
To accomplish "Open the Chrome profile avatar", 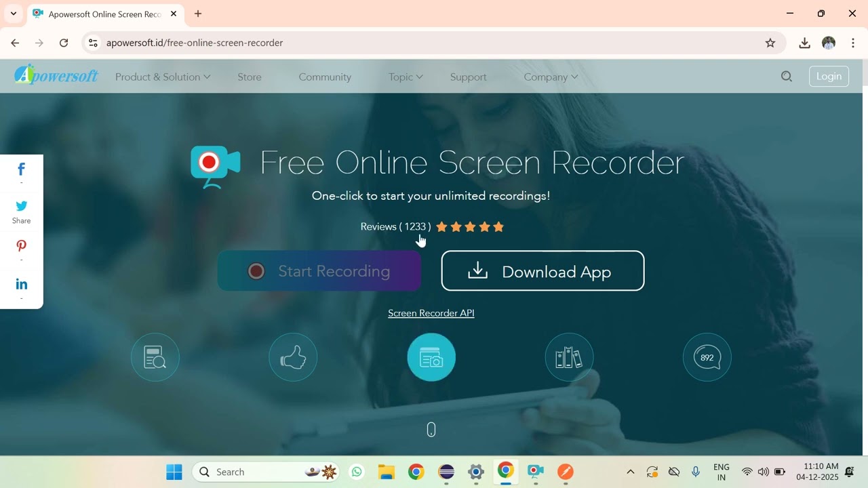I will click(x=829, y=43).
